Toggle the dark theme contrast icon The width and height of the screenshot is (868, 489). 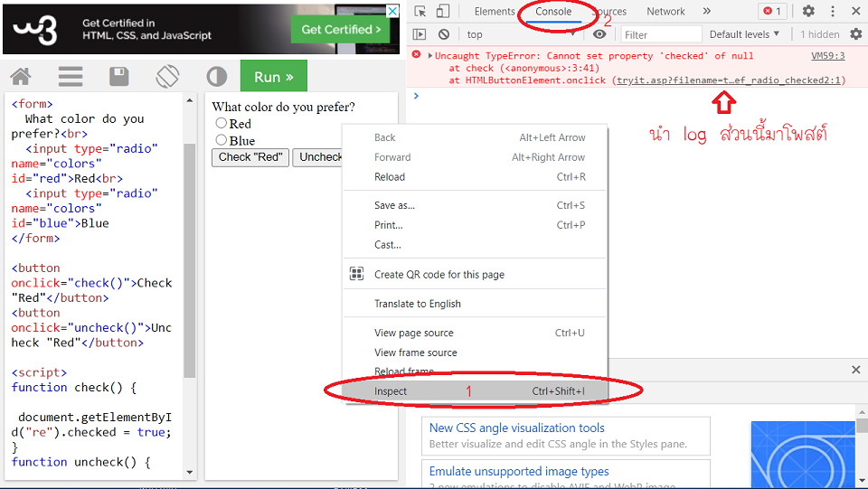(x=216, y=77)
